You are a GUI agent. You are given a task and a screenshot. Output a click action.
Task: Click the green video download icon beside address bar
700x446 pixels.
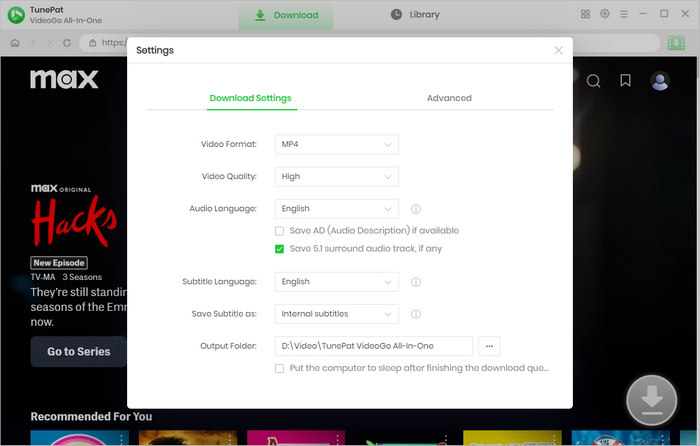point(676,43)
